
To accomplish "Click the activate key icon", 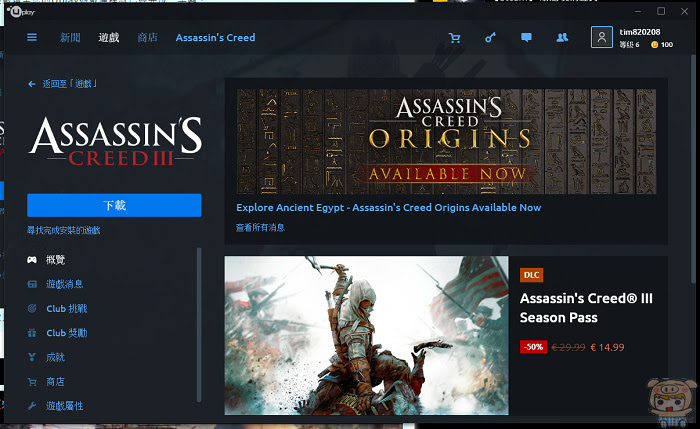I will tap(490, 37).
